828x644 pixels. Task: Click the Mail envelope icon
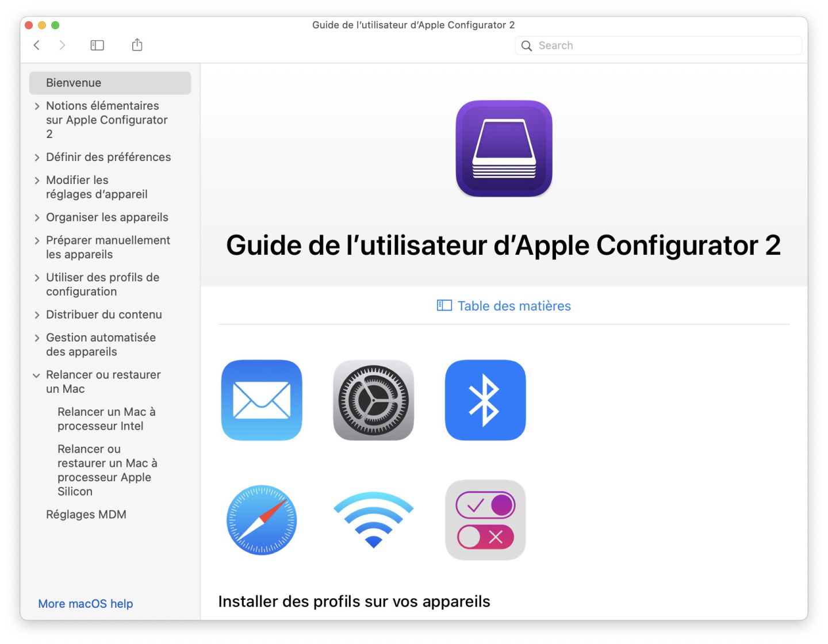click(x=262, y=400)
